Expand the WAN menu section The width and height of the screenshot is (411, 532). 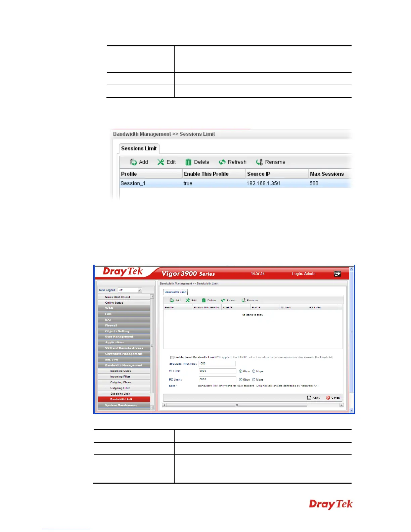click(124, 308)
